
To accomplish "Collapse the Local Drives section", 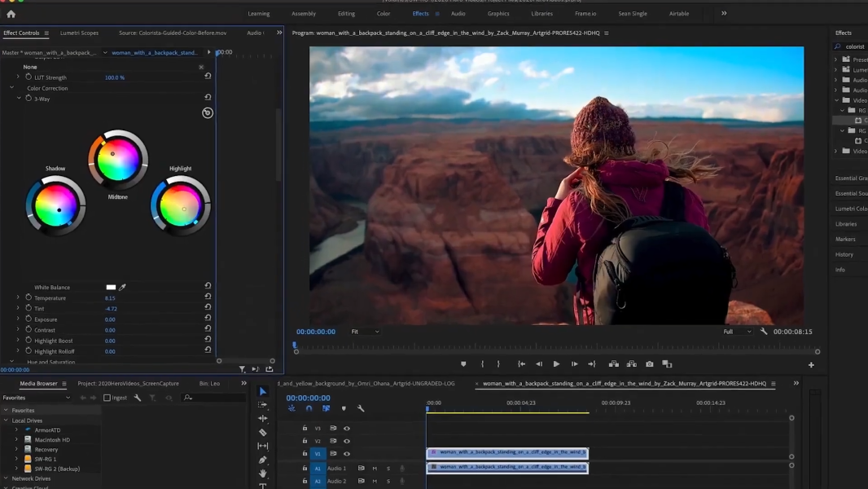I will [6, 421].
